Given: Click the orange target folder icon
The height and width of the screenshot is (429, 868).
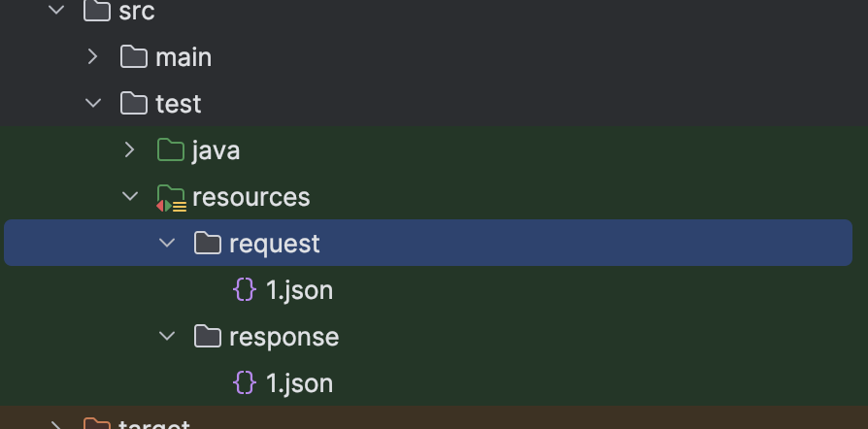Looking at the screenshot, I should (97, 424).
